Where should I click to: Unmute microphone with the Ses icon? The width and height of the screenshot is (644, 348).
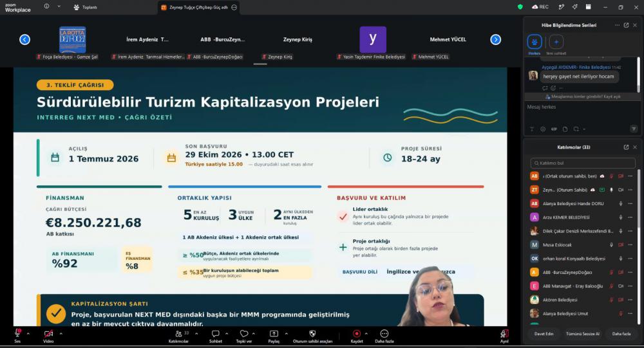[17, 333]
